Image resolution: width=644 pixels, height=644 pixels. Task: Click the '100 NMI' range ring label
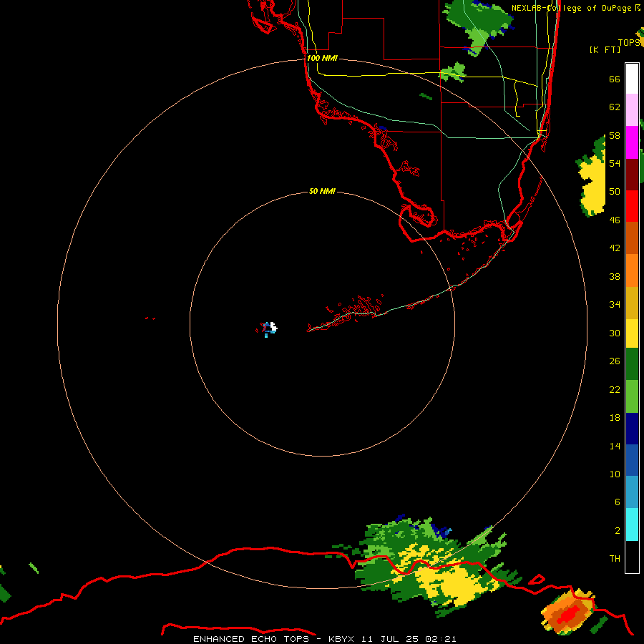point(322,58)
